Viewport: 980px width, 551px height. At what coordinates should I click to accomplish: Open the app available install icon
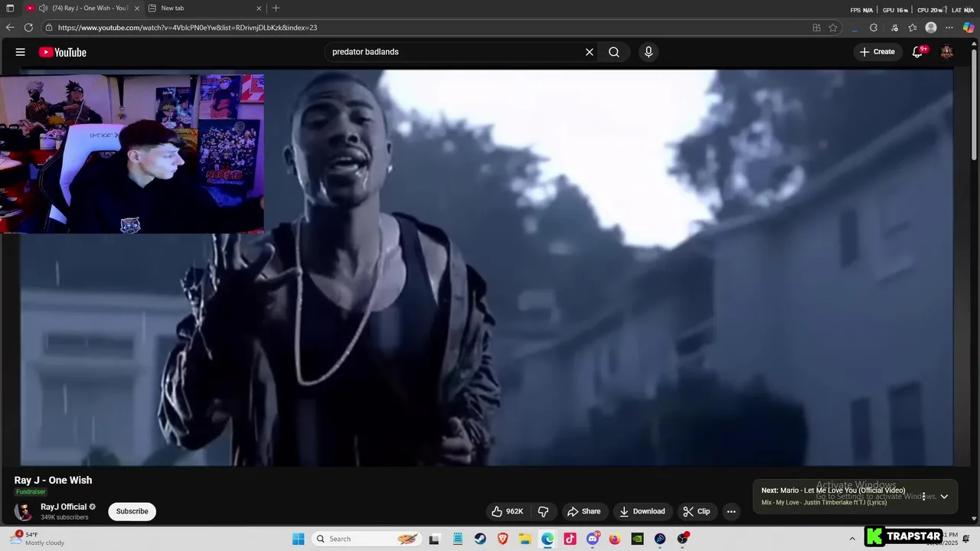817,28
